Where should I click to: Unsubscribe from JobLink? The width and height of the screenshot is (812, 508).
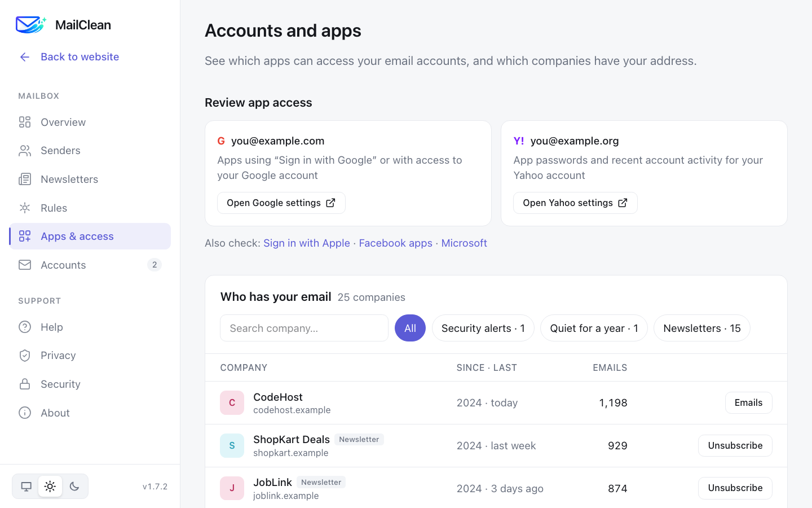point(735,488)
